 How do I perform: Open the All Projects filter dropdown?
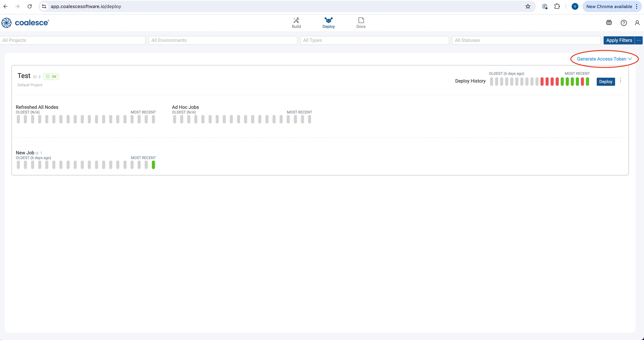coord(73,40)
